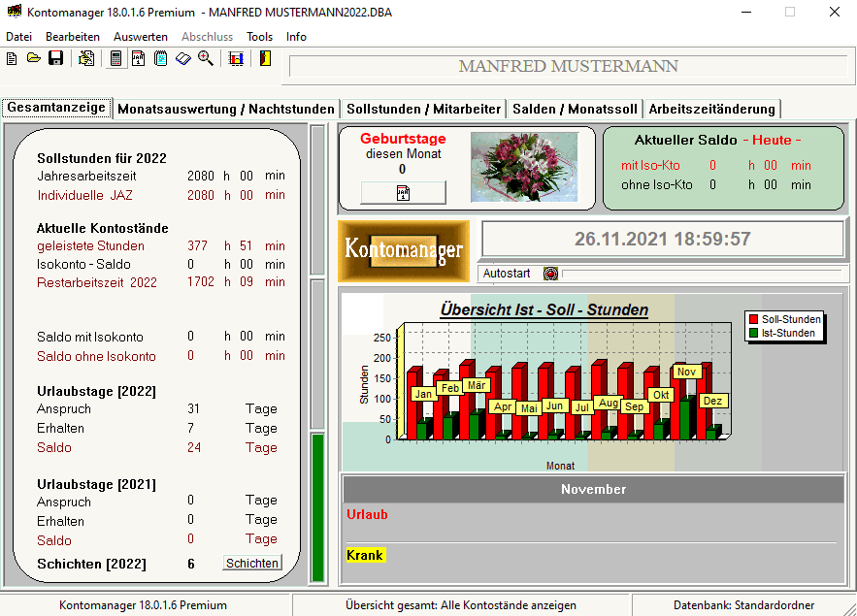Click the Jan label in the chart

pyautogui.click(x=423, y=394)
